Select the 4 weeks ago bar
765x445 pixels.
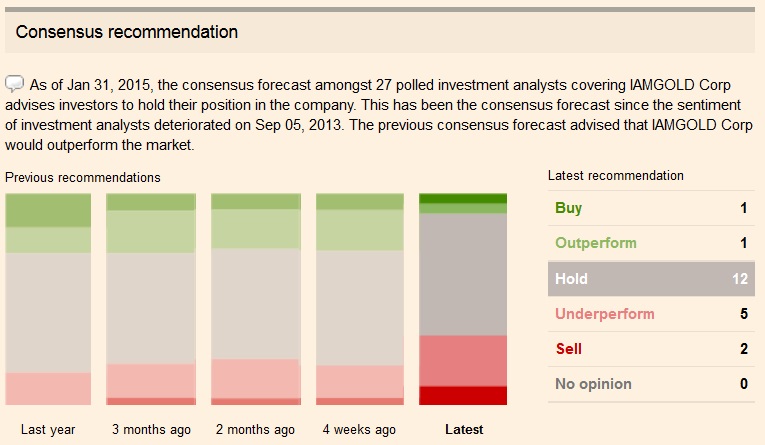(360, 299)
